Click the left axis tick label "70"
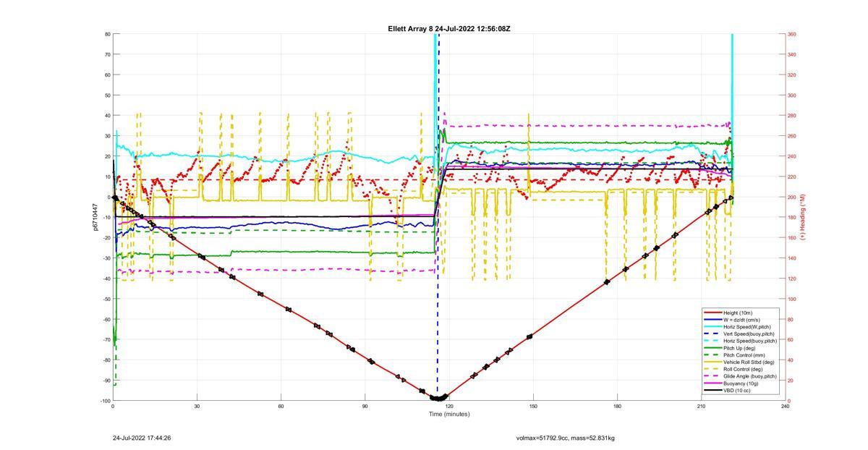The height and width of the screenshot is (450, 868). pyautogui.click(x=107, y=54)
